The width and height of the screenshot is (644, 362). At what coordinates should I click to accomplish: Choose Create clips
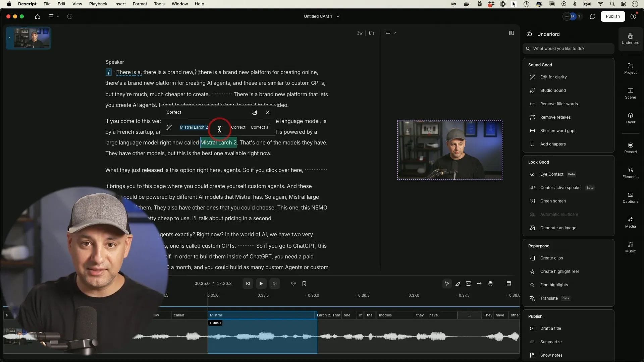551,258
